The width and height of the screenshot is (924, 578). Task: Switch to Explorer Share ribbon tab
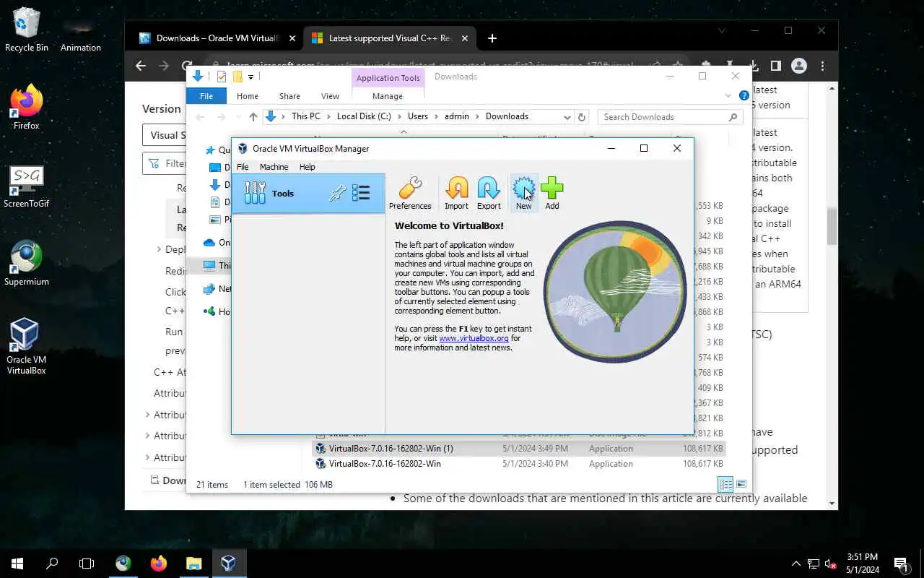click(x=289, y=96)
